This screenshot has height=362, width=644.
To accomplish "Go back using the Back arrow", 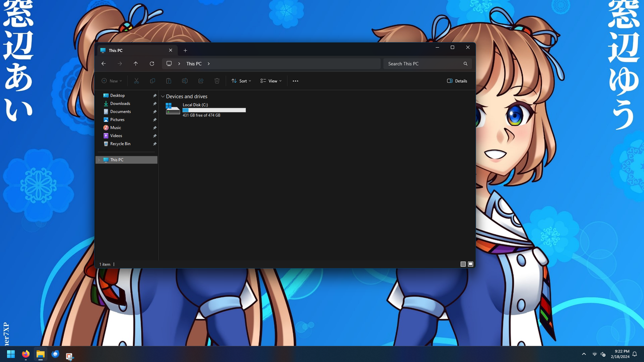I will click(104, 64).
